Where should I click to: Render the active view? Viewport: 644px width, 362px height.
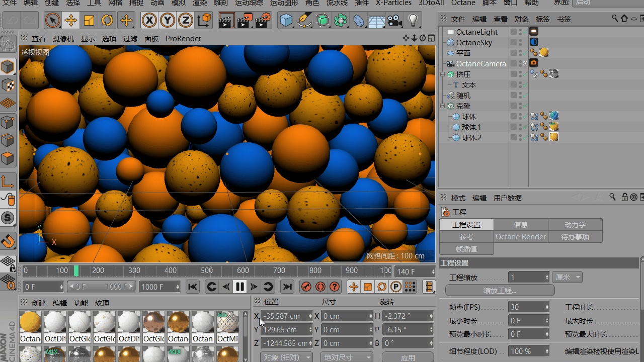[226, 21]
